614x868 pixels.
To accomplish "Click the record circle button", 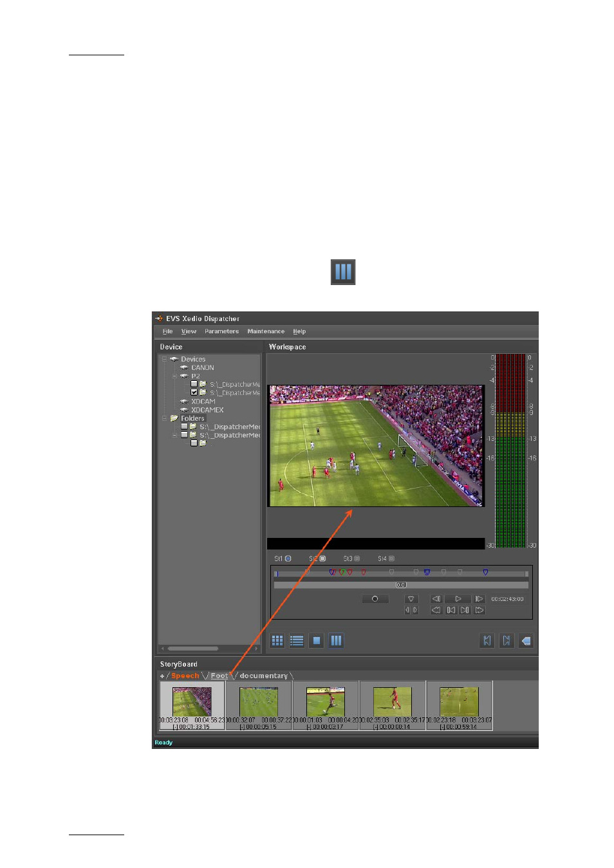I will pyautogui.click(x=375, y=599).
